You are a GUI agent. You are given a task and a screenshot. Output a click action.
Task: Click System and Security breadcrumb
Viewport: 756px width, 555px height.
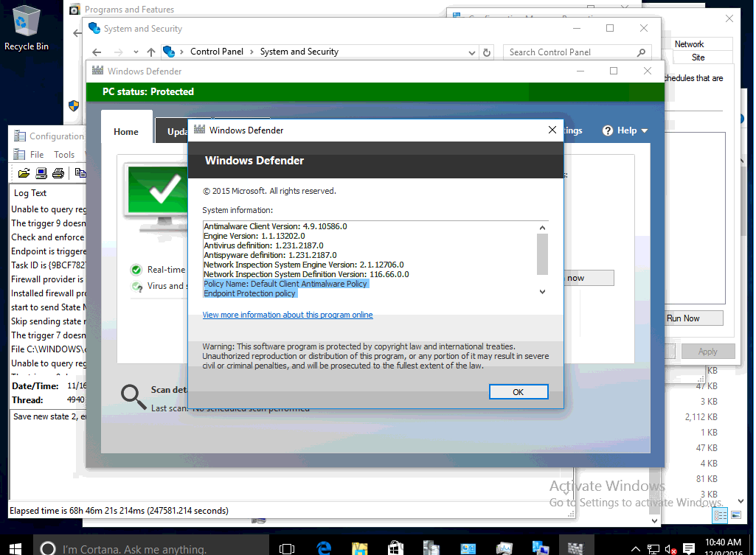coord(299,52)
